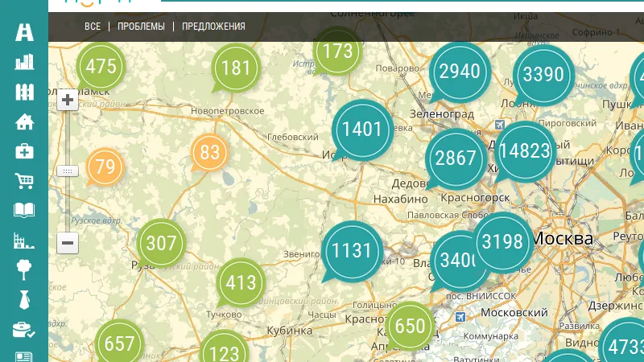Open the roads category icon in sidebar

coord(24,32)
